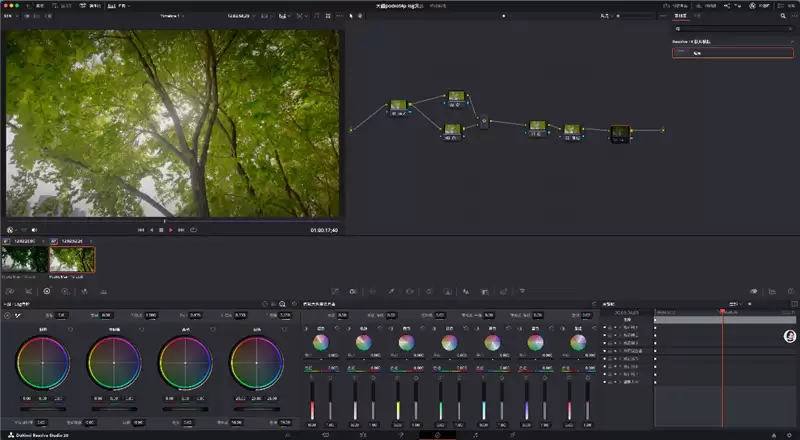Open keyframe mode dropdown in Keyframes panel
This screenshot has height=440, width=800.
coord(736,304)
